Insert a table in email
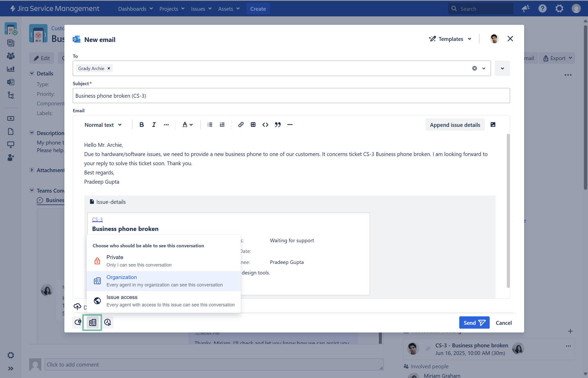 tap(253, 125)
